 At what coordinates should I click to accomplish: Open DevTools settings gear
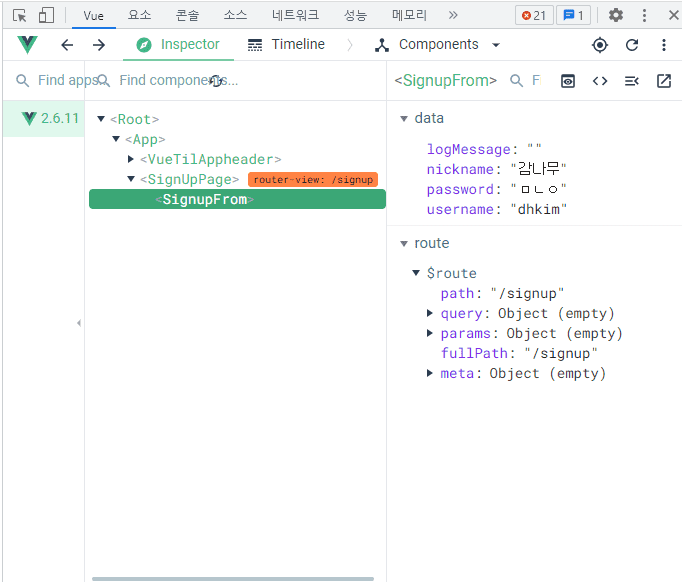click(x=616, y=15)
